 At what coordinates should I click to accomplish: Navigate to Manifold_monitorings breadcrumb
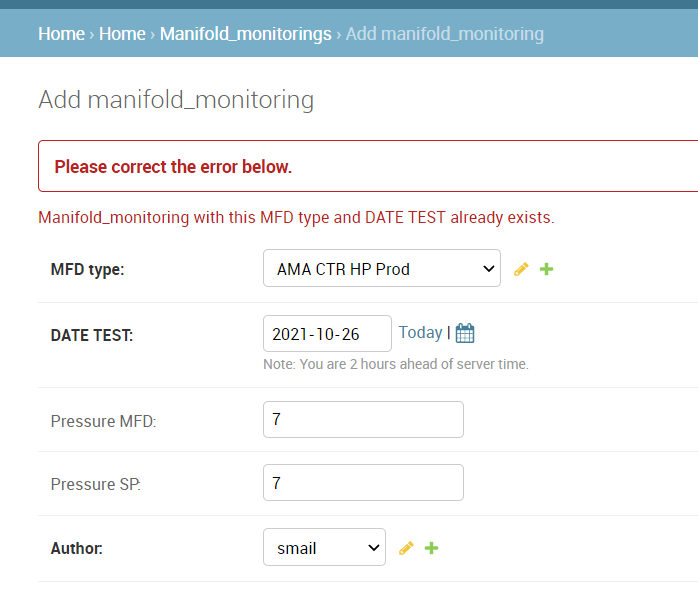click(246, 34)
